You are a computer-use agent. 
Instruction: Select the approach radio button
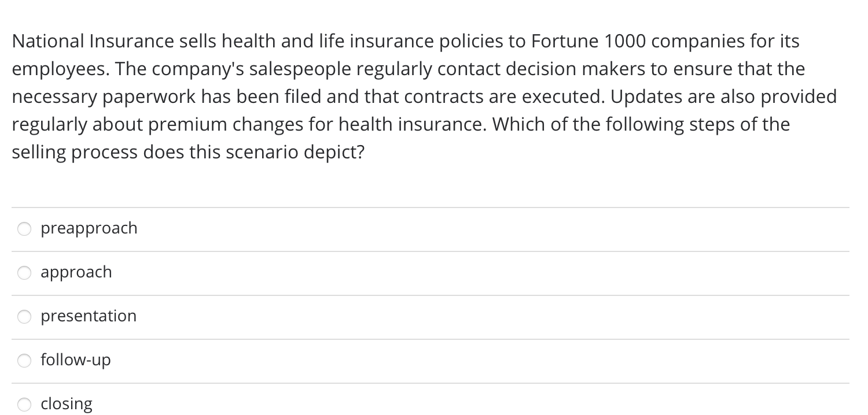[x=24, y=273]
